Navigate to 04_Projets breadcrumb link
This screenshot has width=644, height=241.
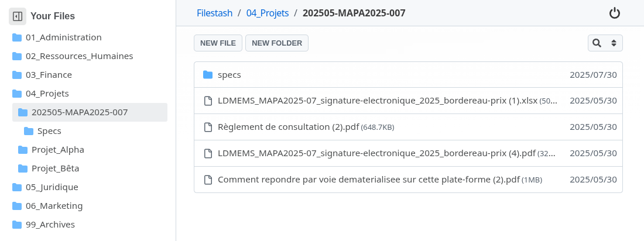coord(268,13)
